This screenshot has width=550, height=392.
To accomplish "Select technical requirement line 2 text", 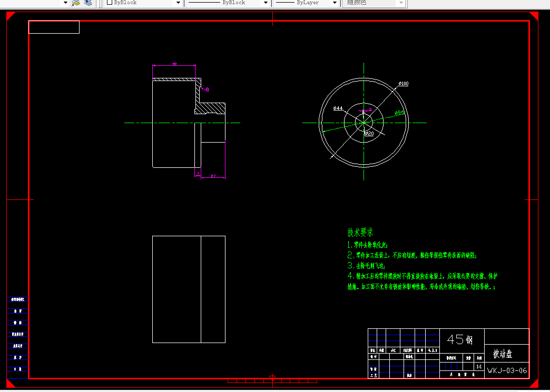I will [x=412, y=255].
